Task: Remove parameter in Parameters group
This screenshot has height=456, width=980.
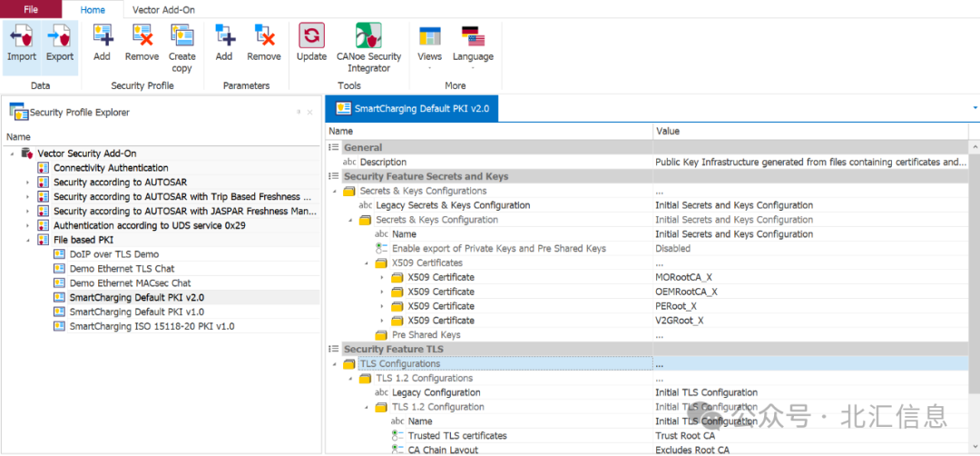Action: pos(264,42)
